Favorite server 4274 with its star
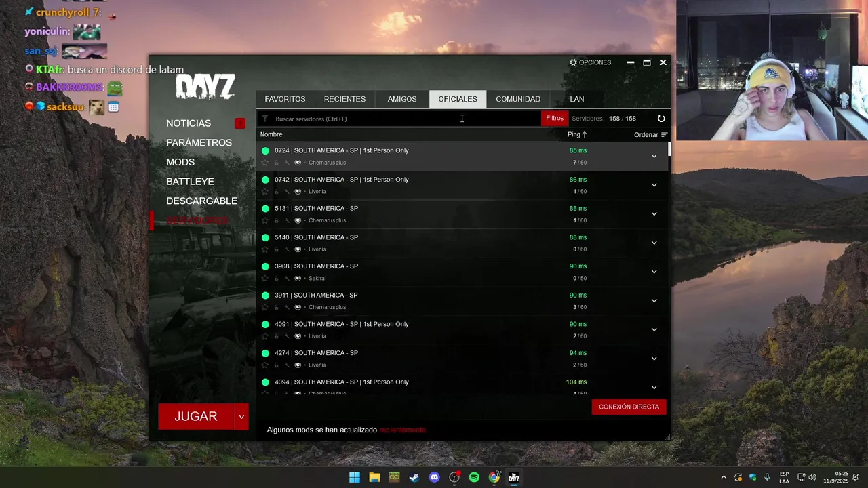 pos(265,365)
